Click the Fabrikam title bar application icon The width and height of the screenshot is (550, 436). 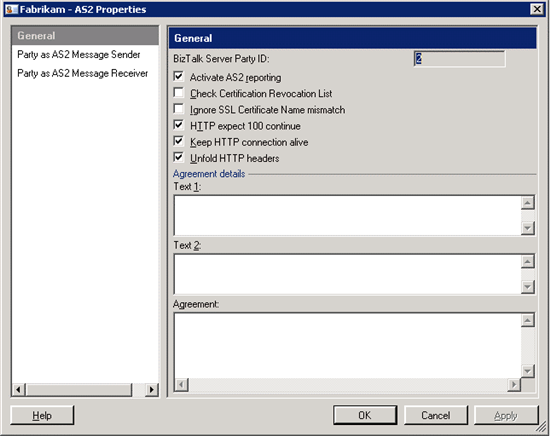click(12, 9)
